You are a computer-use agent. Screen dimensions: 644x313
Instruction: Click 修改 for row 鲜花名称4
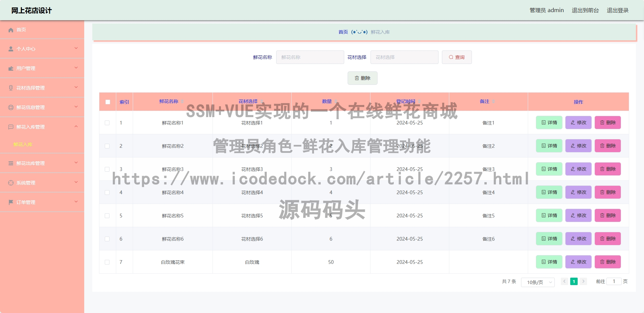(x=578, y=192)
